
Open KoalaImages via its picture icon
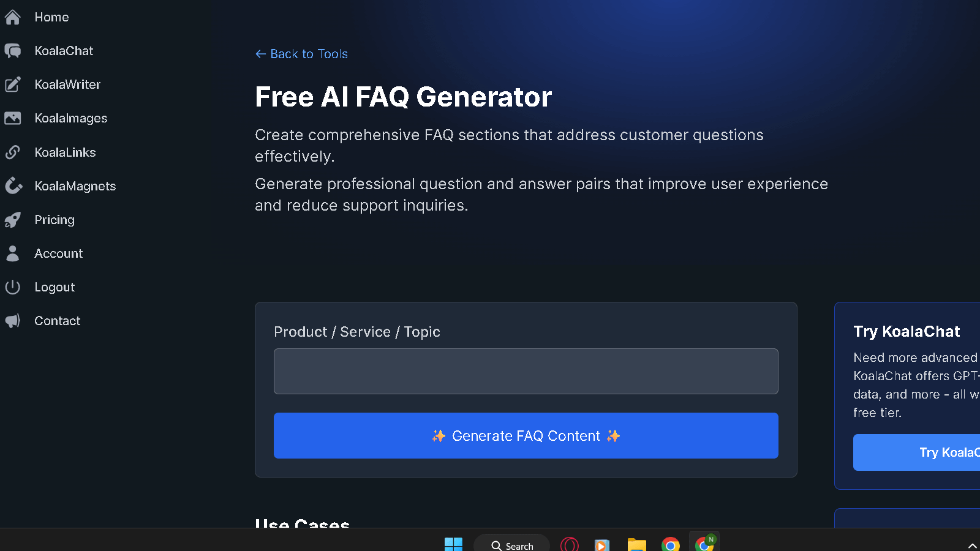click(13, 118)
